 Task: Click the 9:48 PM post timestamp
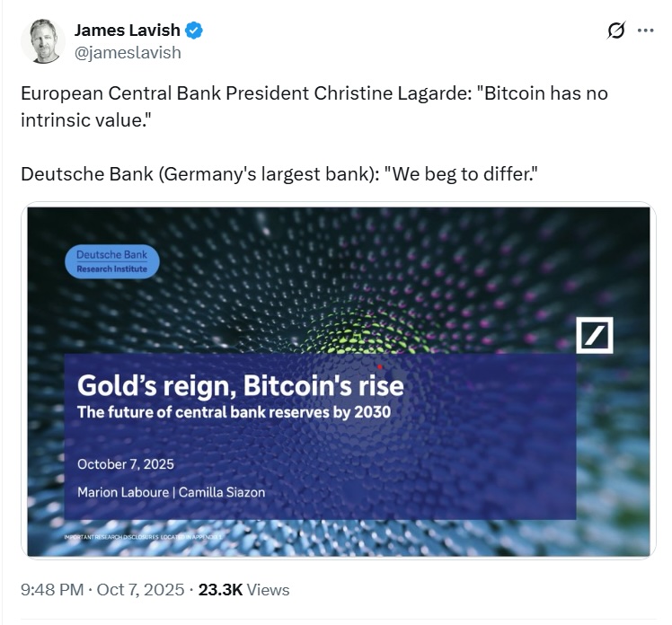pos(53,589)
